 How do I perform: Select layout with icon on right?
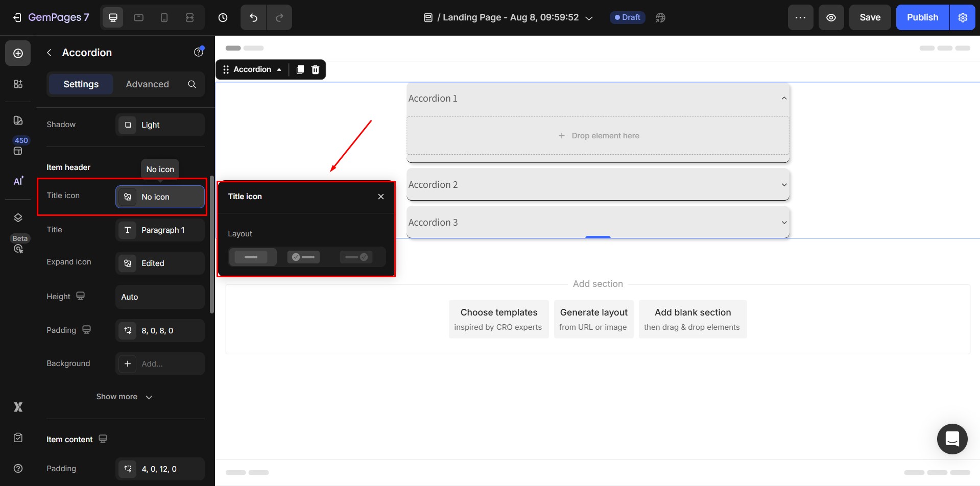pyautogui.click(x=356, y=257)
